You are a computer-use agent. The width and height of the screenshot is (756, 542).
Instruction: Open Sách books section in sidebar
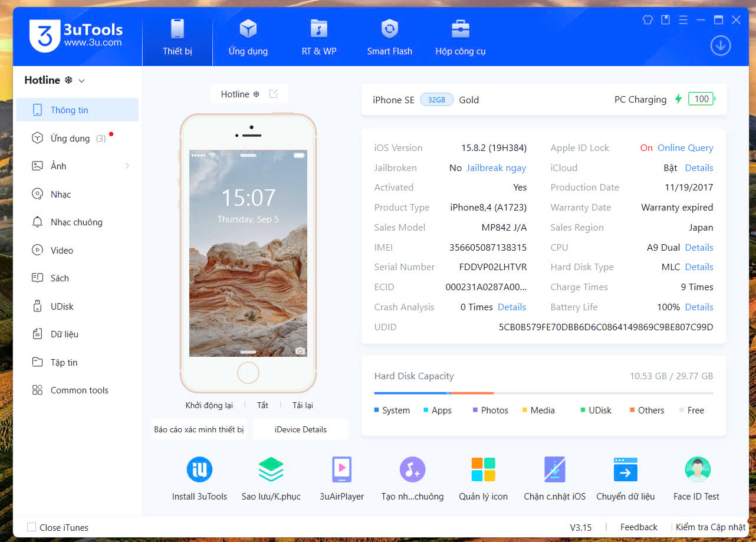pyautogui.click(x=77, y=278)
